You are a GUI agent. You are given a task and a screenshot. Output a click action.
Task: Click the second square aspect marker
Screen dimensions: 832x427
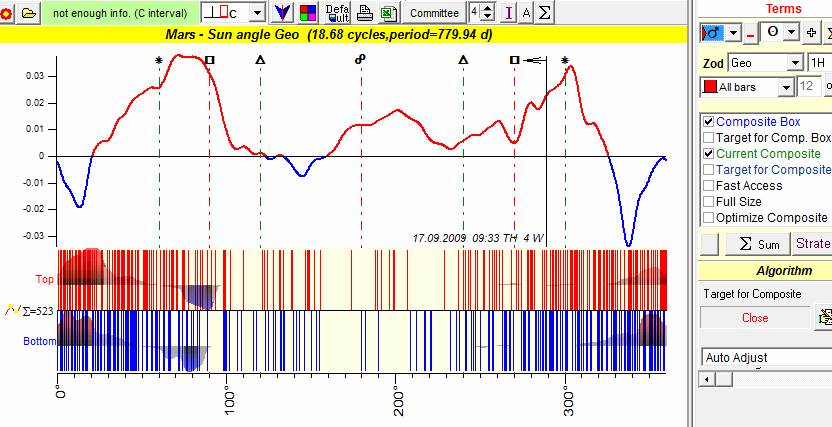[514, 60]
